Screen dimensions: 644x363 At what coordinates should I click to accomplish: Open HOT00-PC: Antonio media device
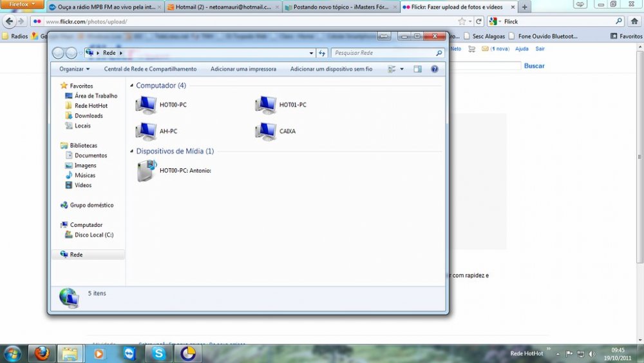click(147, 170)
